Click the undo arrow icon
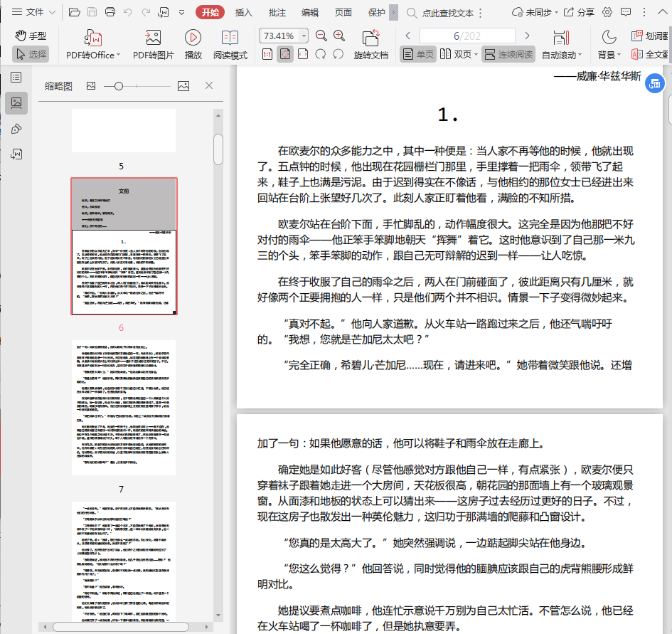Viewport: 672px width, 634px height. point(128,12)
